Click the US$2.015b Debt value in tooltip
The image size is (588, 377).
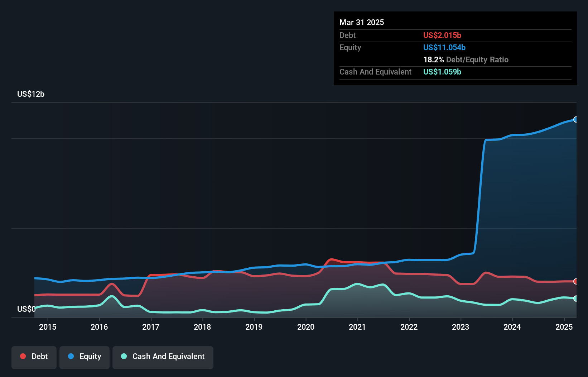pos(442,35)
